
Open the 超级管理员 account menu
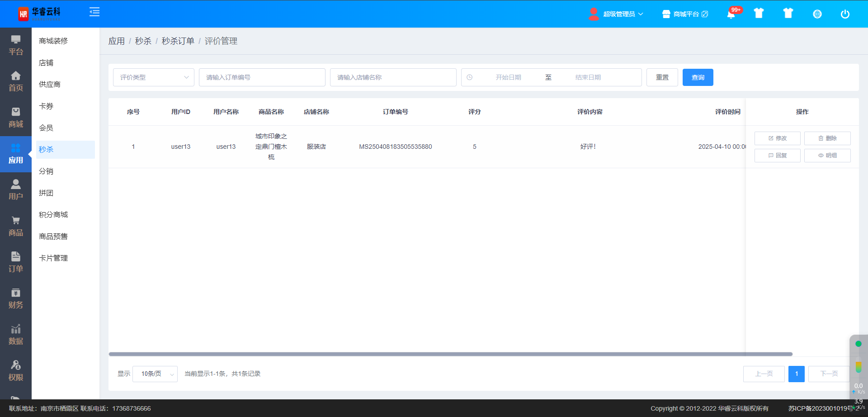coord(616,14)
